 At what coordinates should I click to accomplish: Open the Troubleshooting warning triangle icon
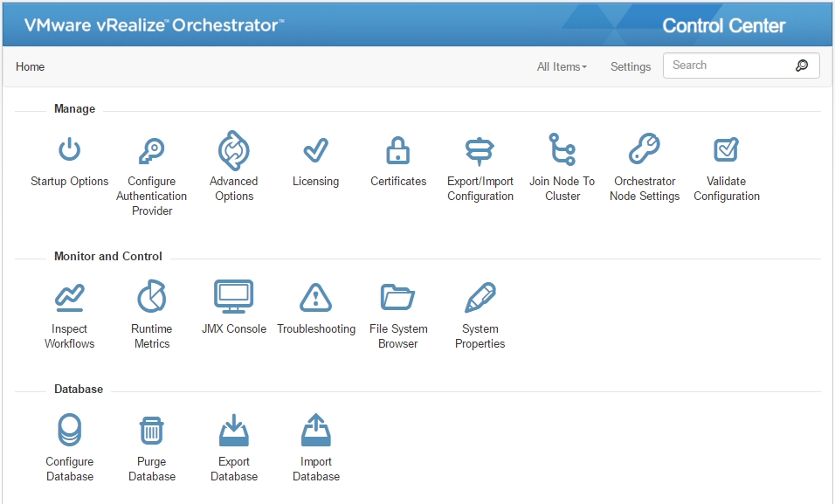tap(316, 297)
